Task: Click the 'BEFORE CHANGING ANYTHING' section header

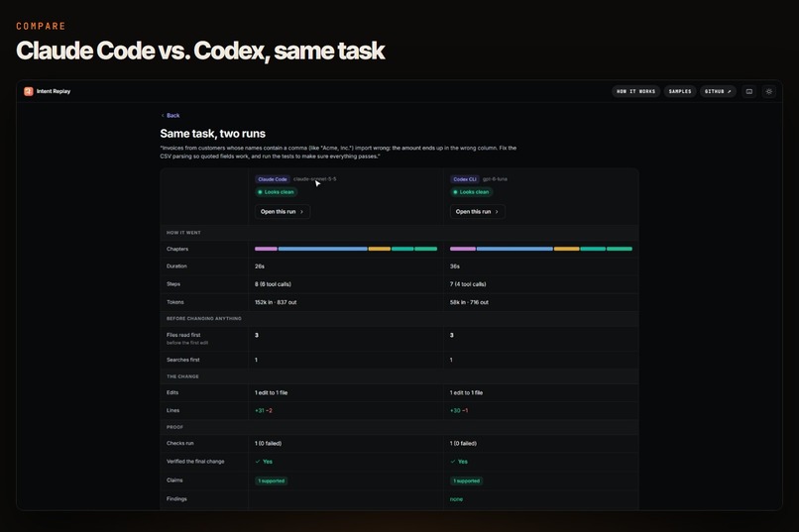Action: (x=204, y=319)
